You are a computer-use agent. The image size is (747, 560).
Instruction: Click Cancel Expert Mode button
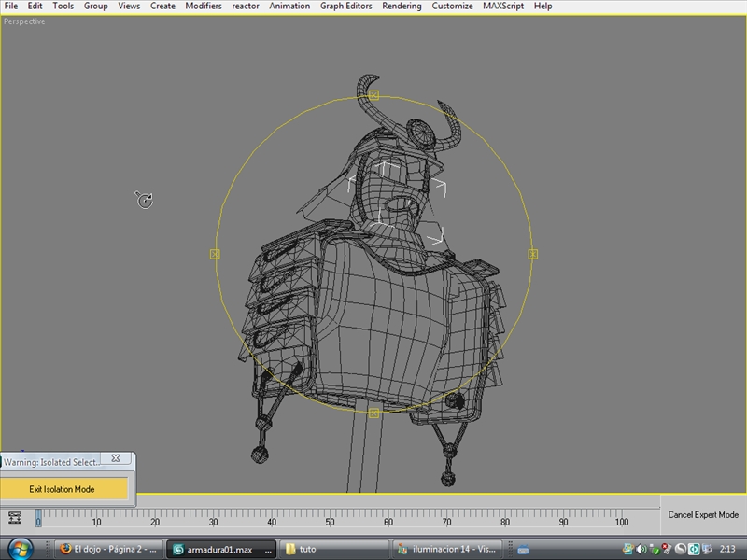(703, 515)
